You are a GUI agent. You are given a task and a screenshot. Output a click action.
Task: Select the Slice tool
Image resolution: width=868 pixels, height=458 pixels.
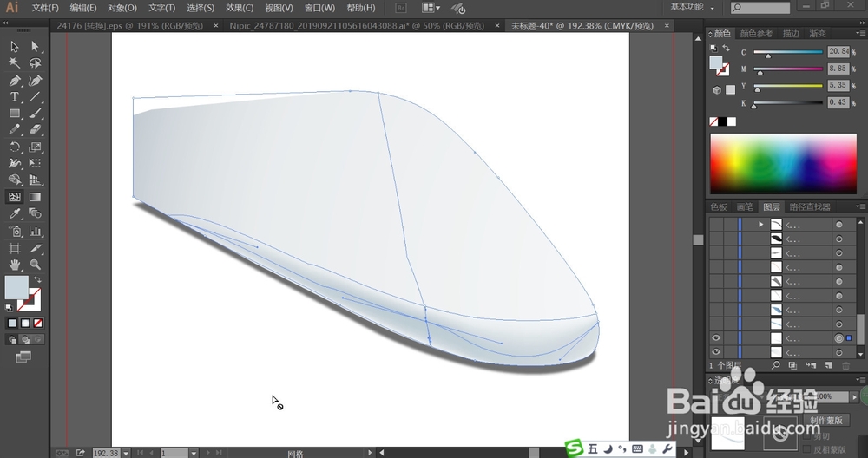coord(36,248)
